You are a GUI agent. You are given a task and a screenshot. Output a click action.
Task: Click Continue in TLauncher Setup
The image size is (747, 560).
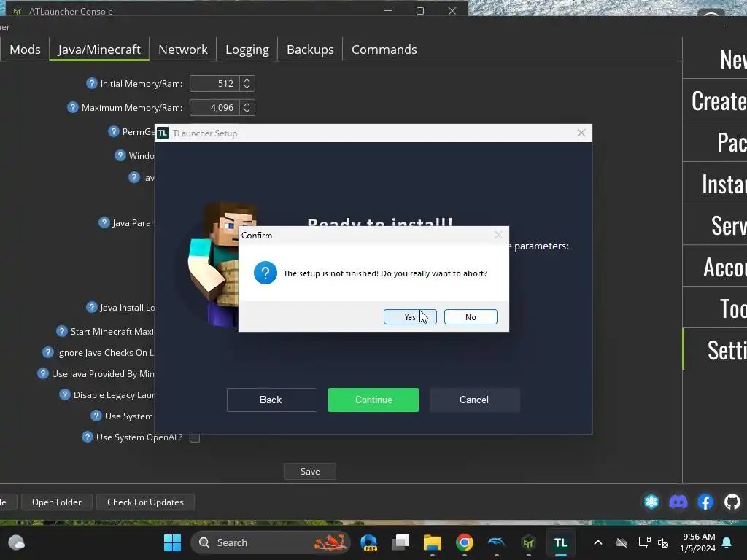(x=373, y=400)
